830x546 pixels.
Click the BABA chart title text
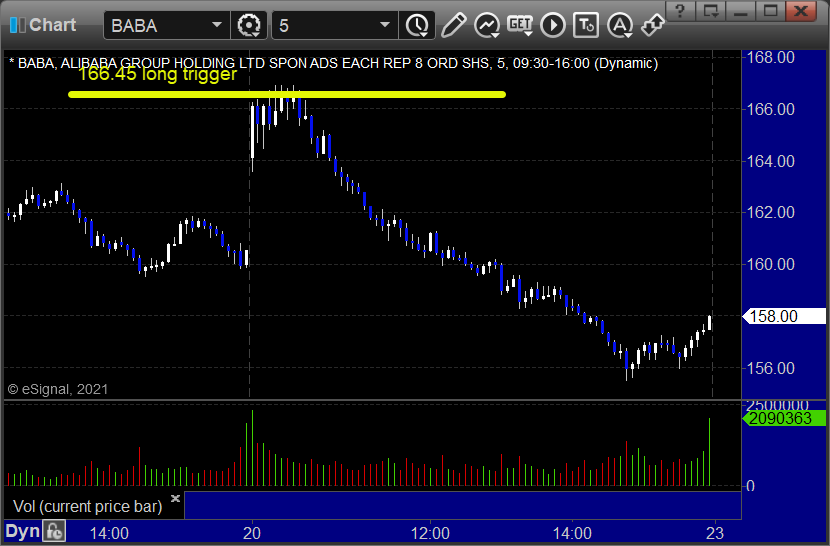(333, 64)
